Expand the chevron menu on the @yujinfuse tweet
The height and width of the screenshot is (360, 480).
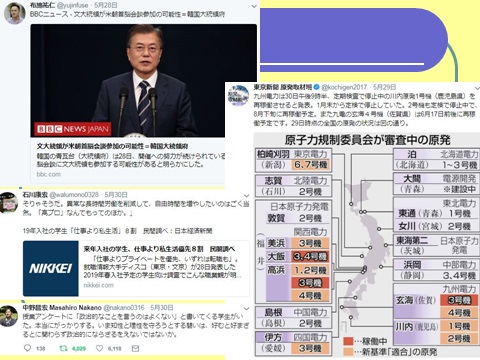pyautogui.click(x=254, y=6)
